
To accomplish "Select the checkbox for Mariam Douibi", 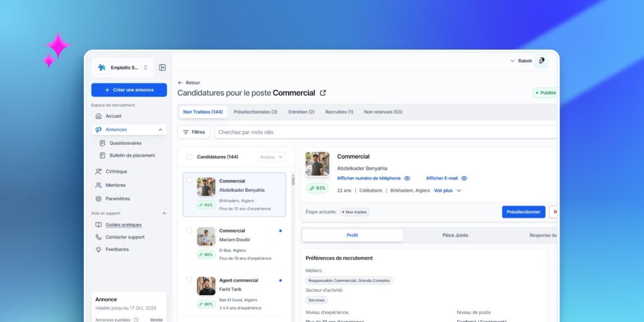I will click(x=189, y=230).
